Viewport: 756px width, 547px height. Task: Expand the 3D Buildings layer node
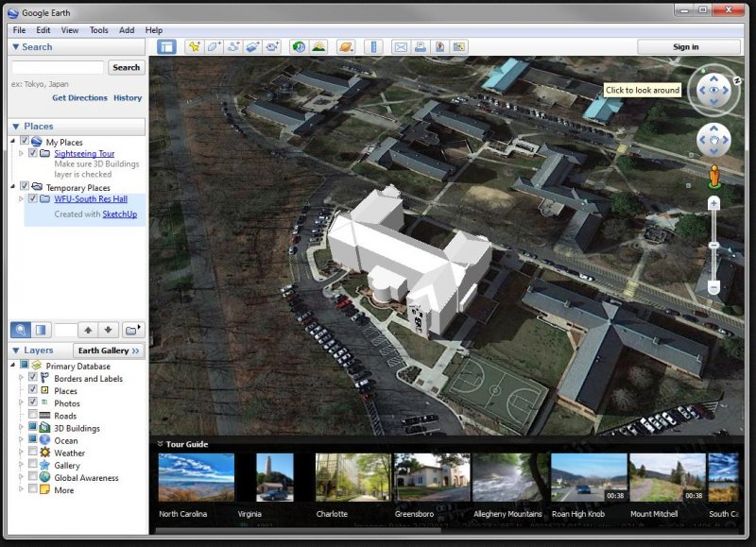coord(21,427)
